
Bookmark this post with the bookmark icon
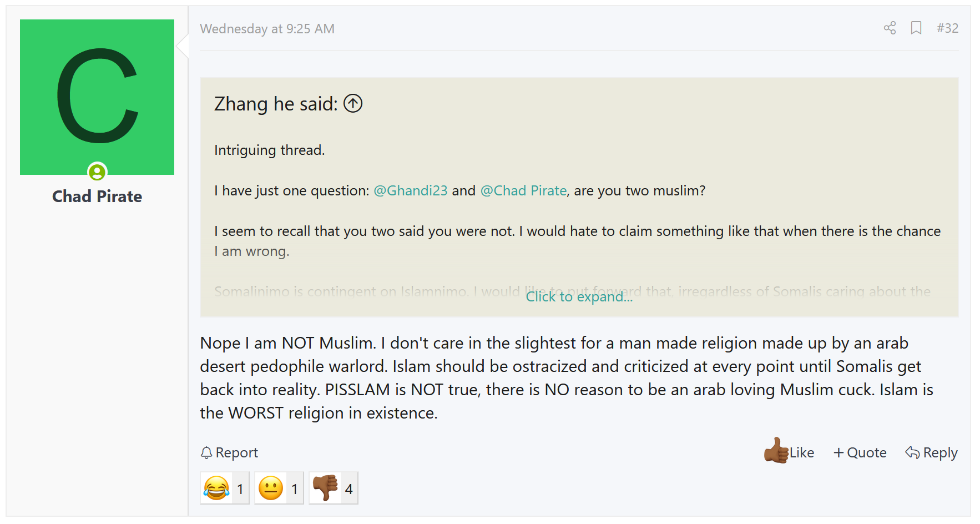point(916,28)
